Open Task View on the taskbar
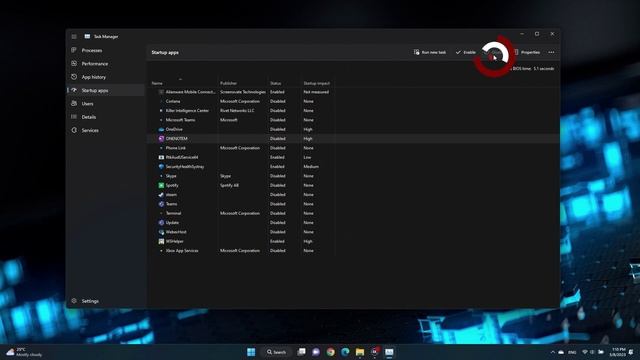Screen dimensions: 640x360 [301, 352]
